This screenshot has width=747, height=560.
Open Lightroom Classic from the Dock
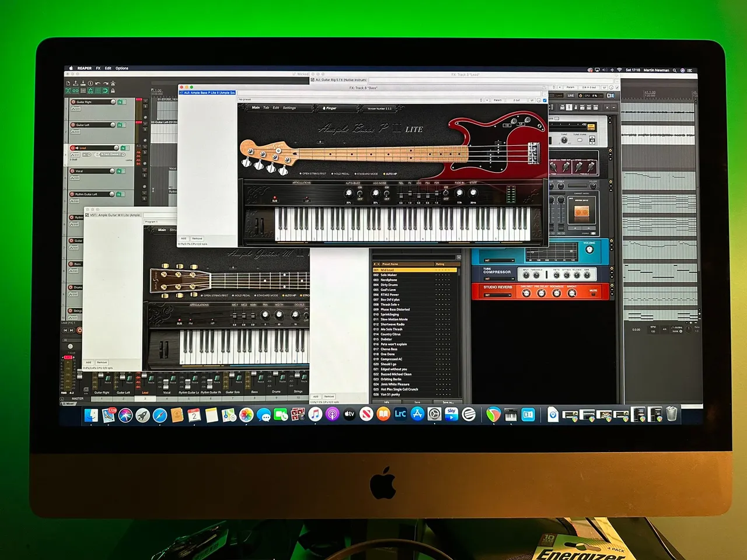tap(400, 415)
